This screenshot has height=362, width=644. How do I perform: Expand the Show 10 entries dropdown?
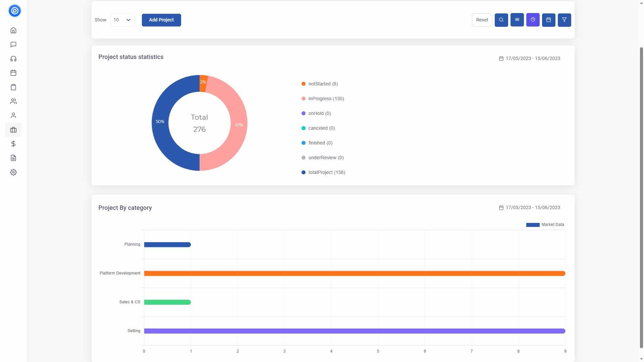pos(122,20)
